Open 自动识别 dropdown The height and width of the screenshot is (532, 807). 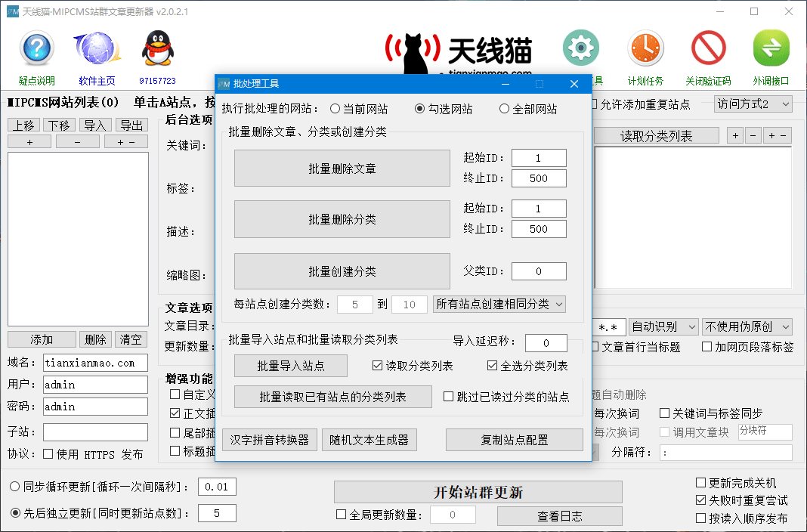(663, 326)
